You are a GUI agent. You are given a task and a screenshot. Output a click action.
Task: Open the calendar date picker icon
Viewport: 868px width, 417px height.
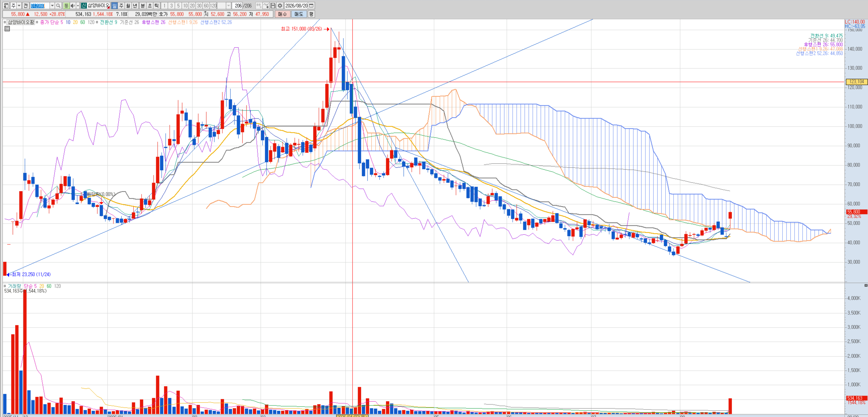pyautogui.click(x=311, y=6)
